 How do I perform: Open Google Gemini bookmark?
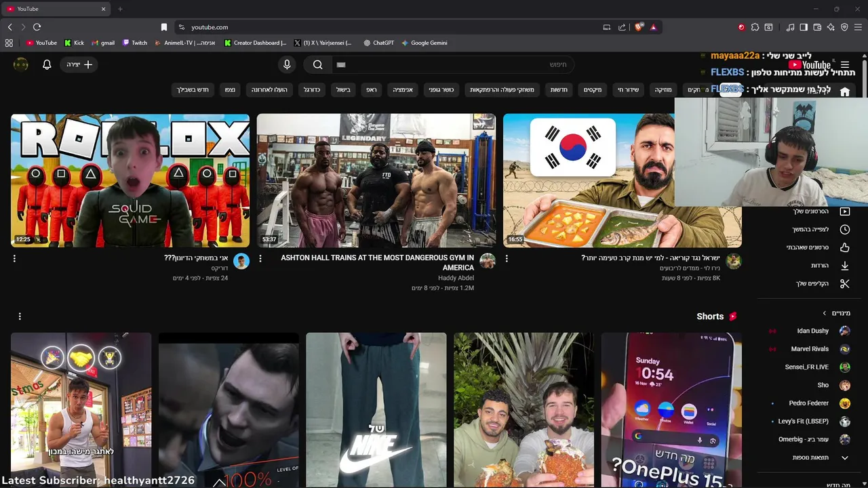tap(424, 43)
